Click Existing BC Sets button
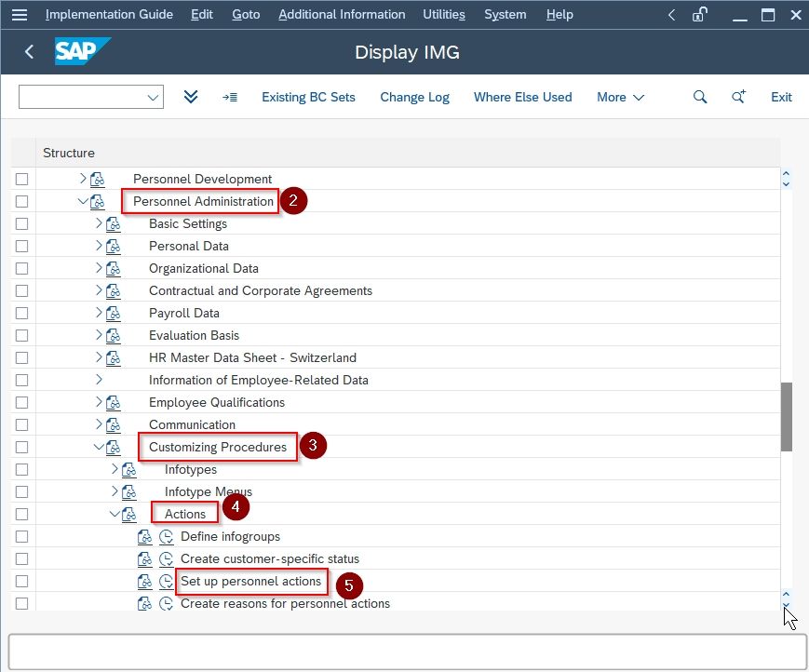Image resolution: width=809 pixels, height=672 pixels. [308, 97]
